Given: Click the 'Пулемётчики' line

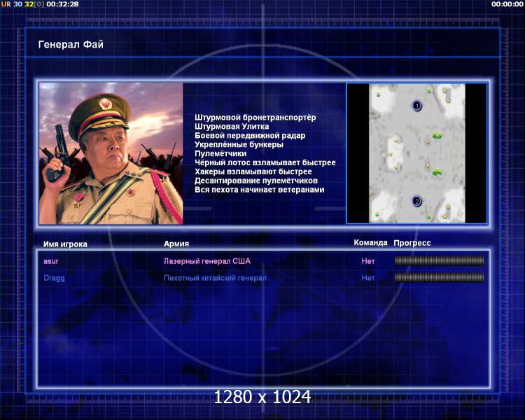Looking at the screenshot, I should 220,154.
